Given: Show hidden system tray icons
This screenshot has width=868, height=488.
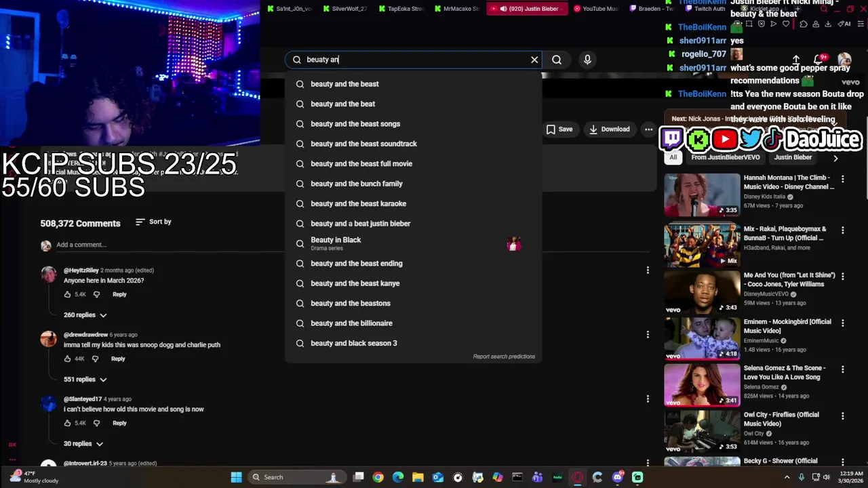Looking at the screenshot, I should click(787, 477).
